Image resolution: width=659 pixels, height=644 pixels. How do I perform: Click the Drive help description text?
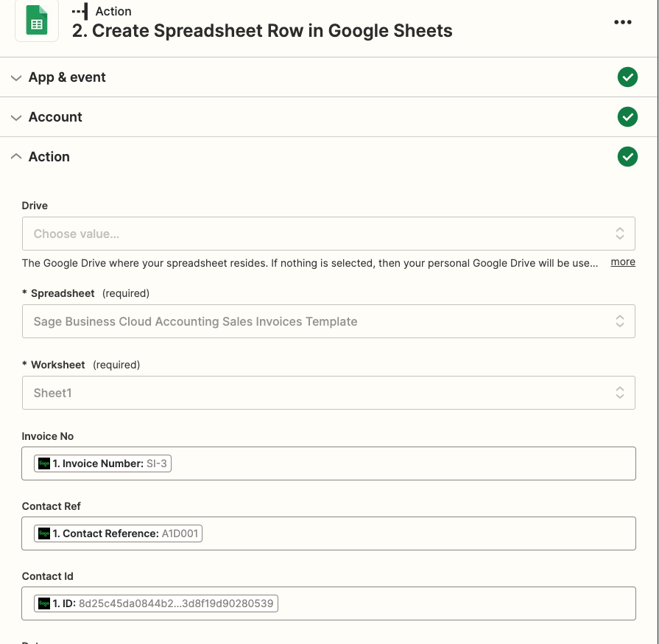pyautogui.click(x=310, y=263)
